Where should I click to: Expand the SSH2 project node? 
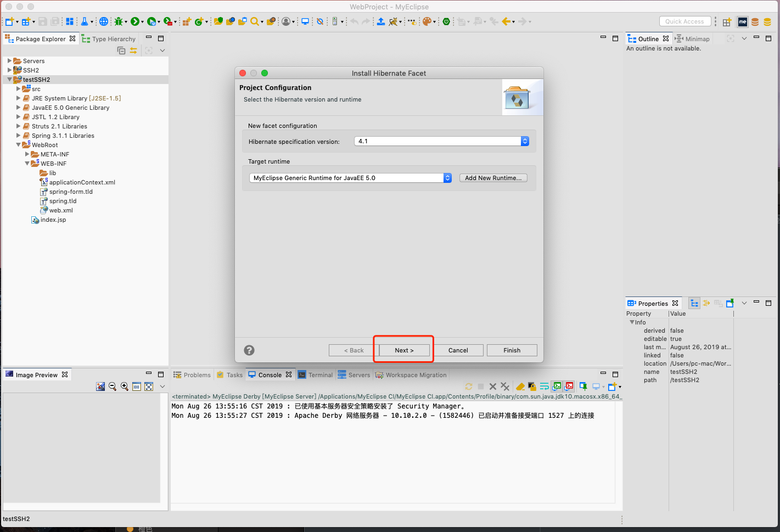coord(9,70)
